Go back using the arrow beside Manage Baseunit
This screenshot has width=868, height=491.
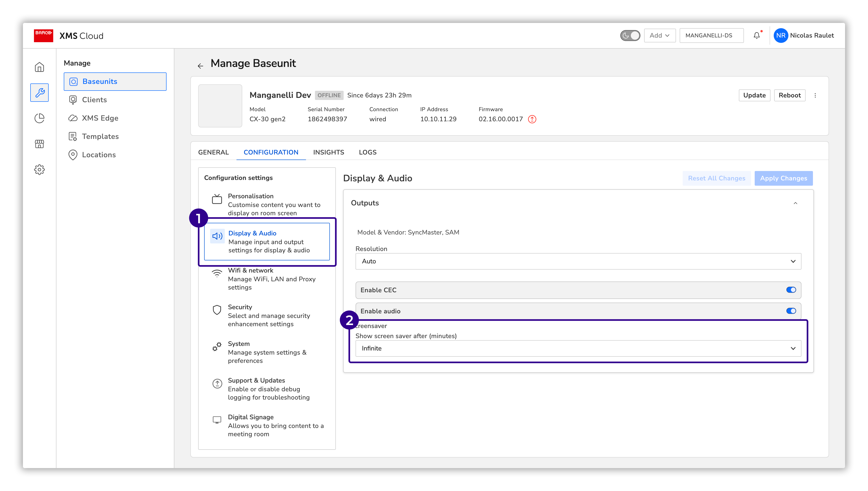click(x=200, y=66)
